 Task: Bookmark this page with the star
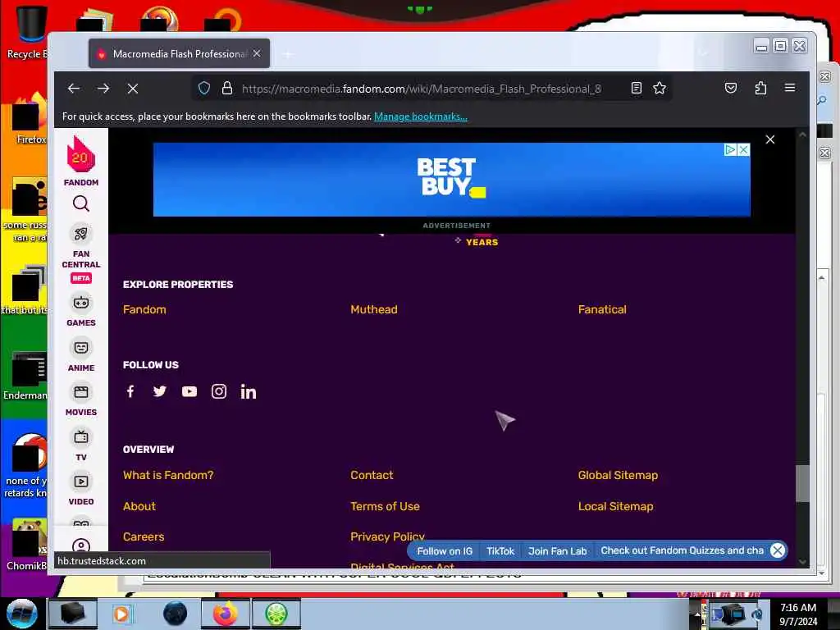tap(660, 88)
